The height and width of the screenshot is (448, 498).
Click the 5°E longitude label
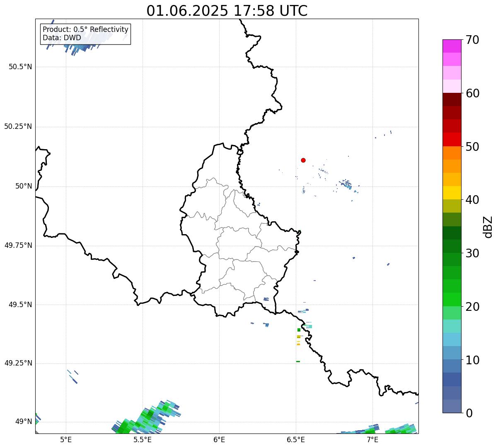(x=66, y=439)
